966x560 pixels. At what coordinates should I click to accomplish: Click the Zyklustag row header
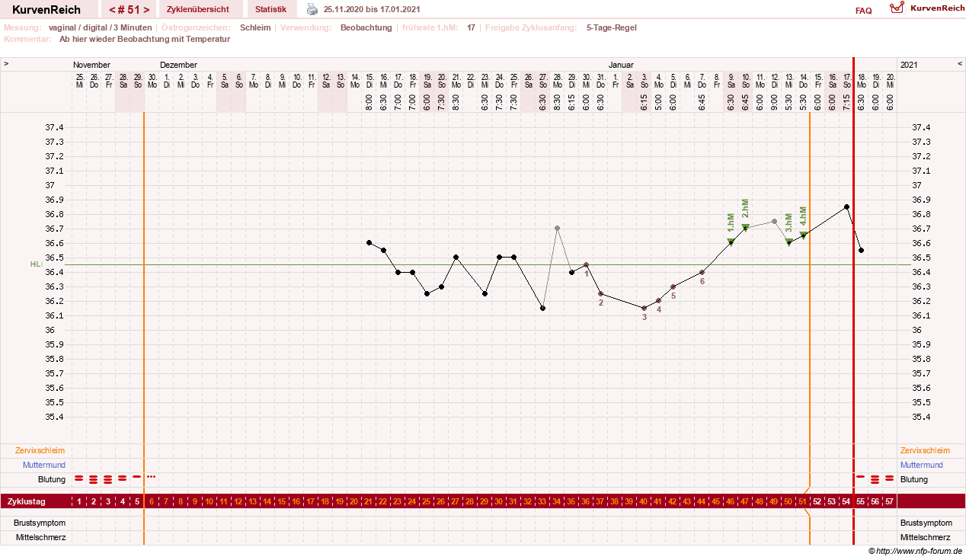pyautogui.click(x=27, y=501)
